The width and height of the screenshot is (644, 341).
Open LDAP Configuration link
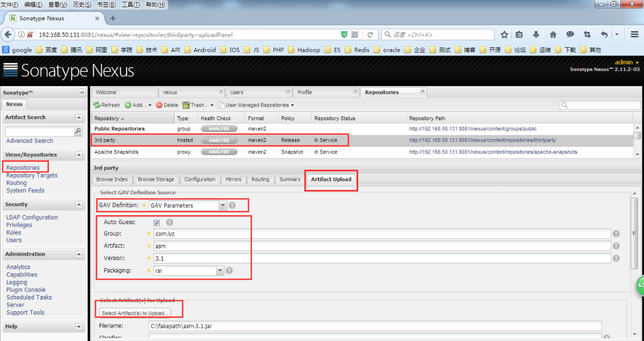coord(32,217)
